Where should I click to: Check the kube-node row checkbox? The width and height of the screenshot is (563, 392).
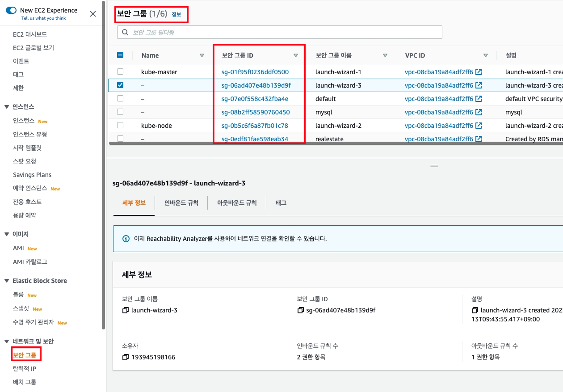coord(120,125)
